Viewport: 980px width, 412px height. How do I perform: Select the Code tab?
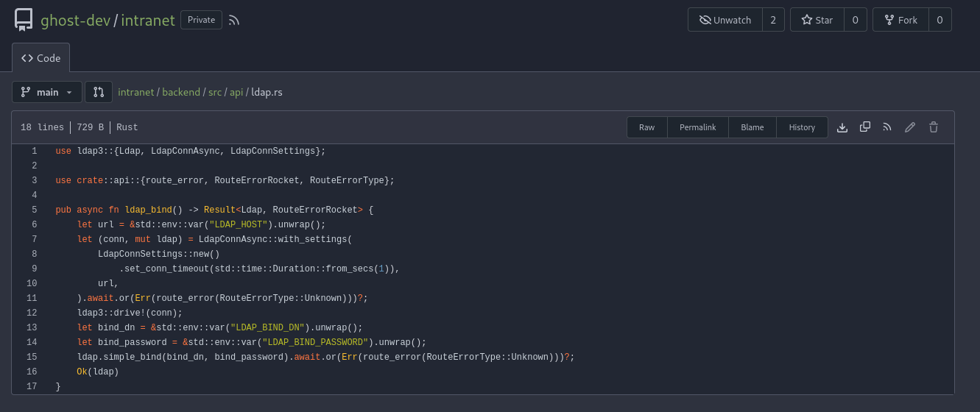coord(41,57)
